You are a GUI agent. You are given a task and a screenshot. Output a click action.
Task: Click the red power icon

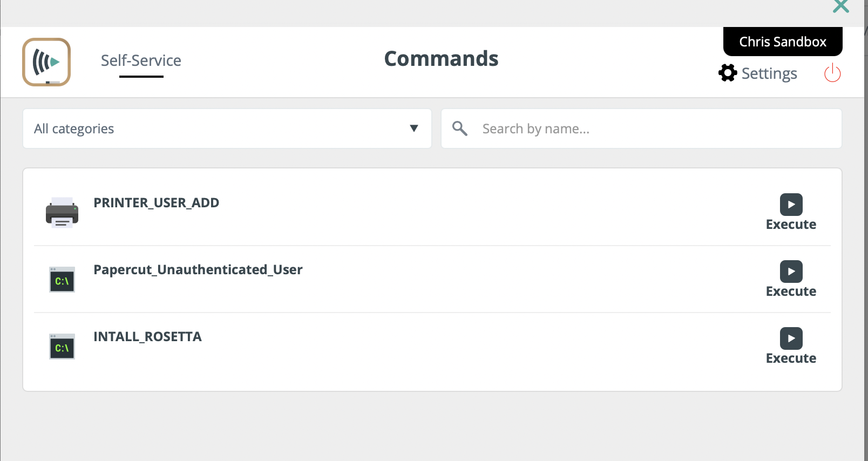pos(832,72)
